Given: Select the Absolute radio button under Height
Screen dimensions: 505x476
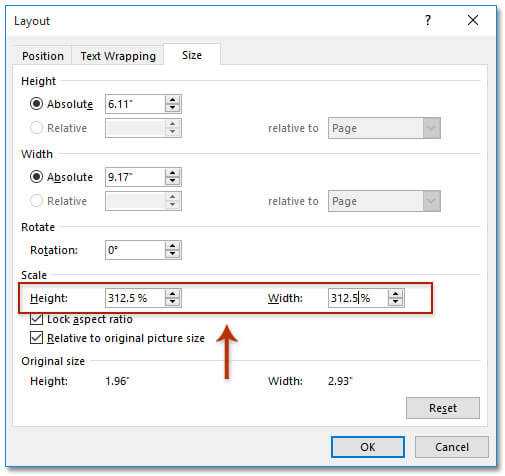Looking at the screenshot, I should 36,104.
